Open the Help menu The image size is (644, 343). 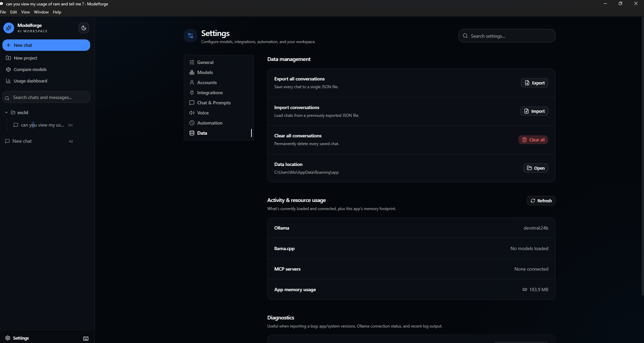pos(57,12)
